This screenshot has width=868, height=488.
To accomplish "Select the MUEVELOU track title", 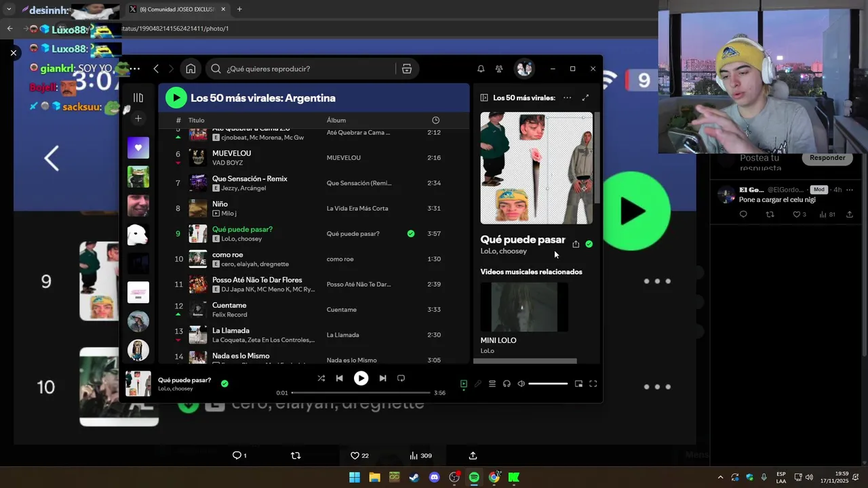I will pos(231,153).
